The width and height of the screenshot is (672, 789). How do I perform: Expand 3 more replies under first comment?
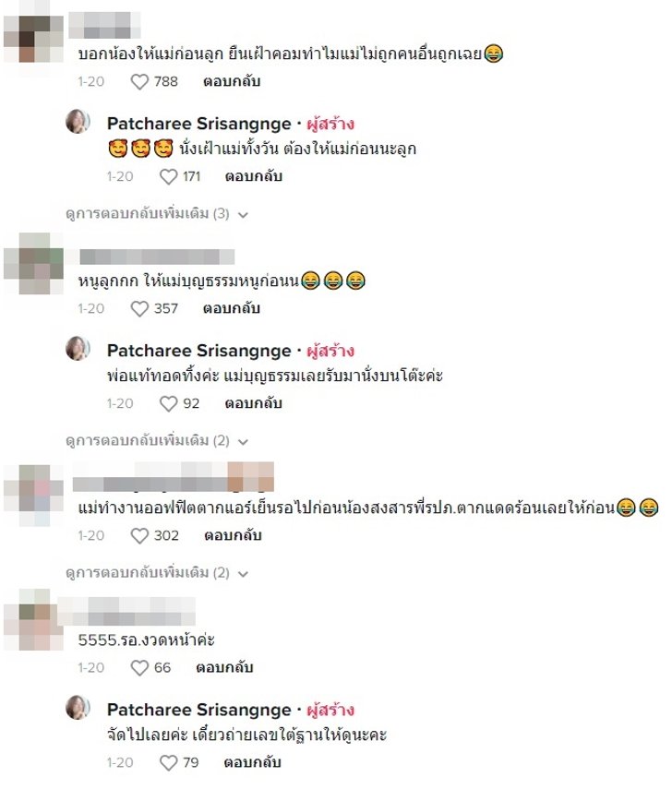tap(157, 214)
